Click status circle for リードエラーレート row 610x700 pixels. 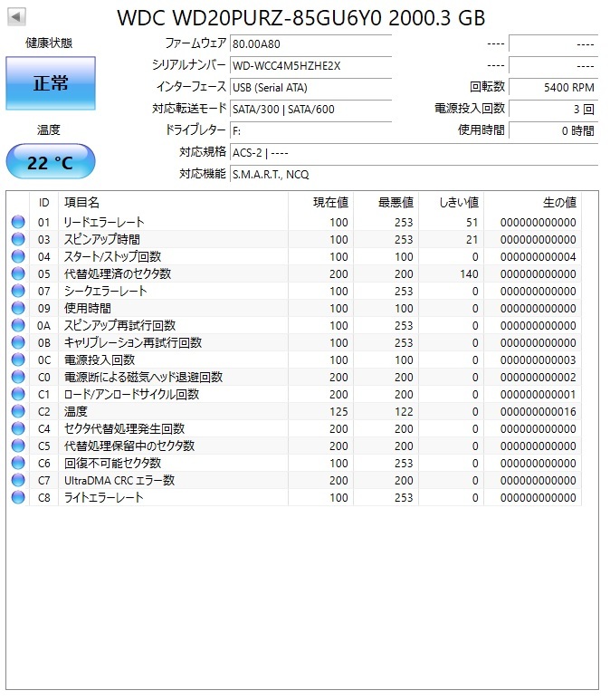(x=18, y=222)
